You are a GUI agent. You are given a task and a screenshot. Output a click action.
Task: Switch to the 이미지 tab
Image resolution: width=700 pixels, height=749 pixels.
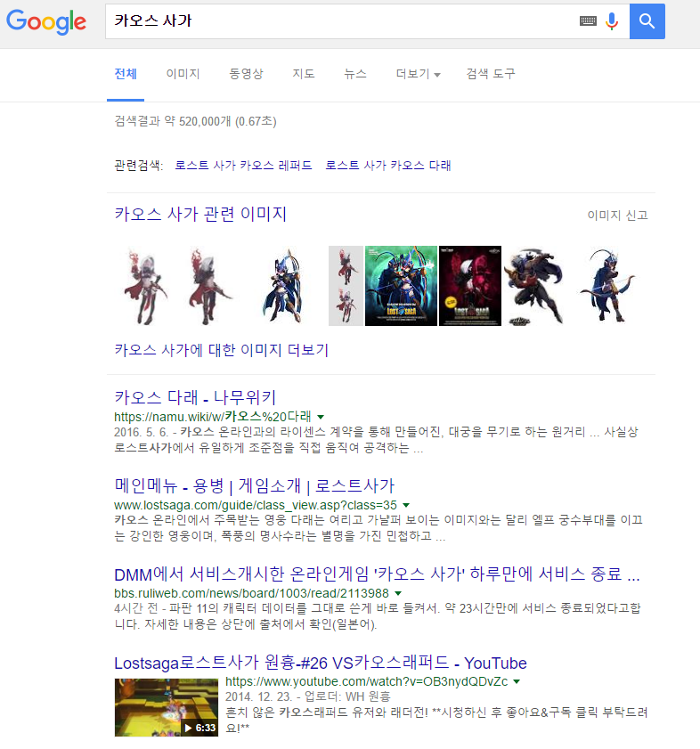coord(183,74)
